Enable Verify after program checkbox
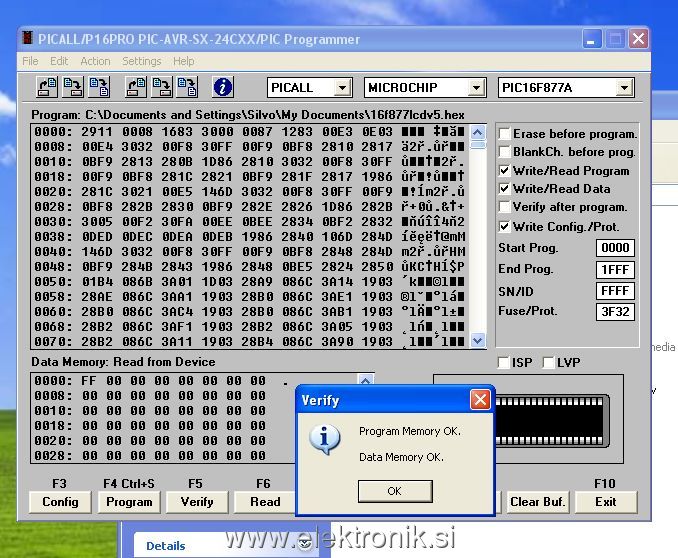Screen dimensions: 678x558 click(x=504, y=207)
